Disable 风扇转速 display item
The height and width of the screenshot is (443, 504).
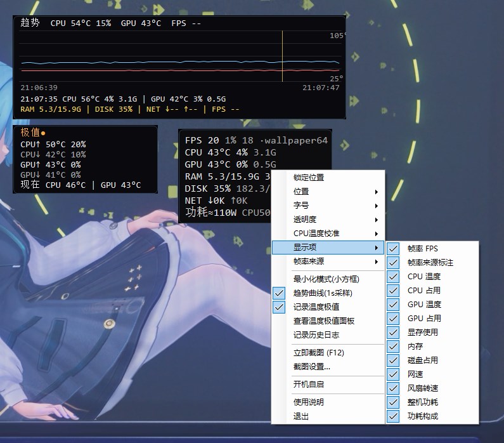432,388
